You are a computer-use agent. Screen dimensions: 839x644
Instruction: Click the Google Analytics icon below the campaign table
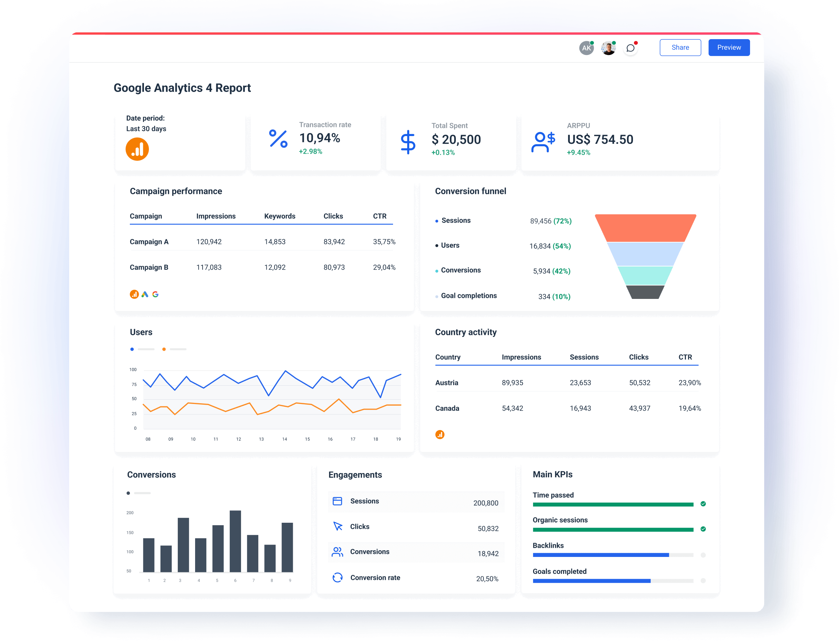(x=134, y=294)
